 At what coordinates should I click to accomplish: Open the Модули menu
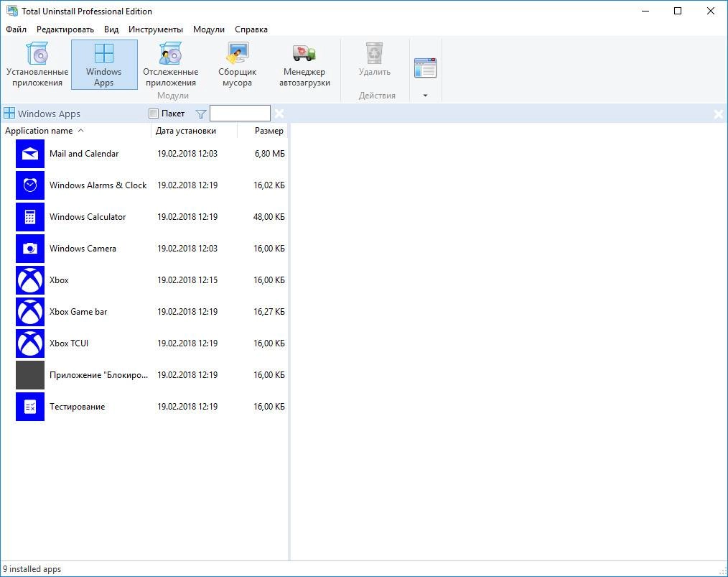coord(209,29)
